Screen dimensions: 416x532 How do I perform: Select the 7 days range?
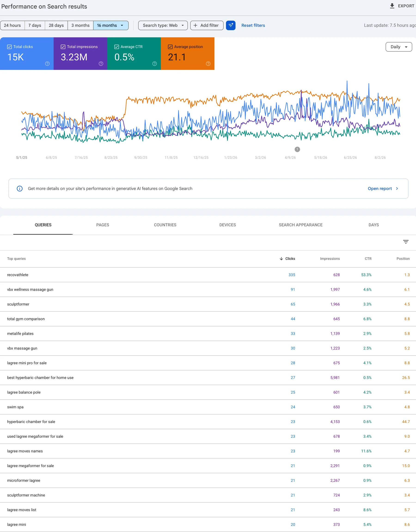tap(35, 25)
